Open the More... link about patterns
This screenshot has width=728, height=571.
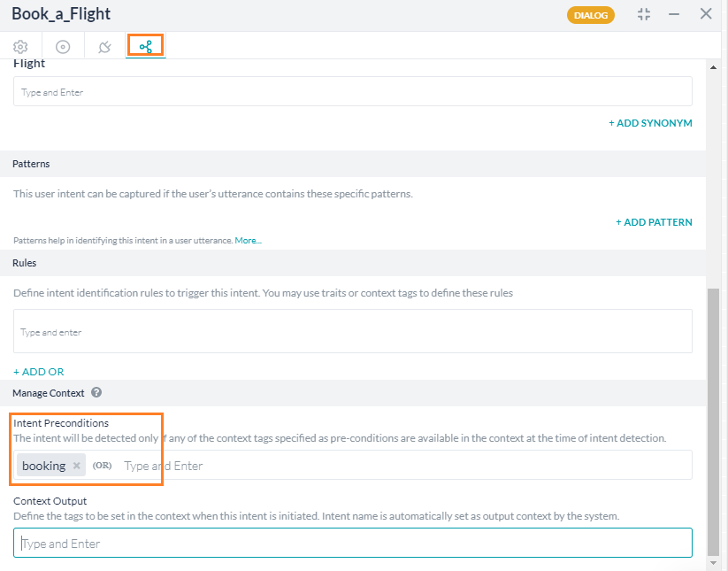pyautogui.click(x=248, y=241)
